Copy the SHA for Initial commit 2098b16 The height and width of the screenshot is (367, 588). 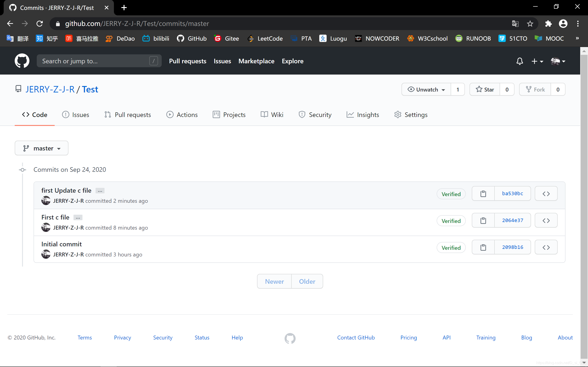(x=483, y=247)
